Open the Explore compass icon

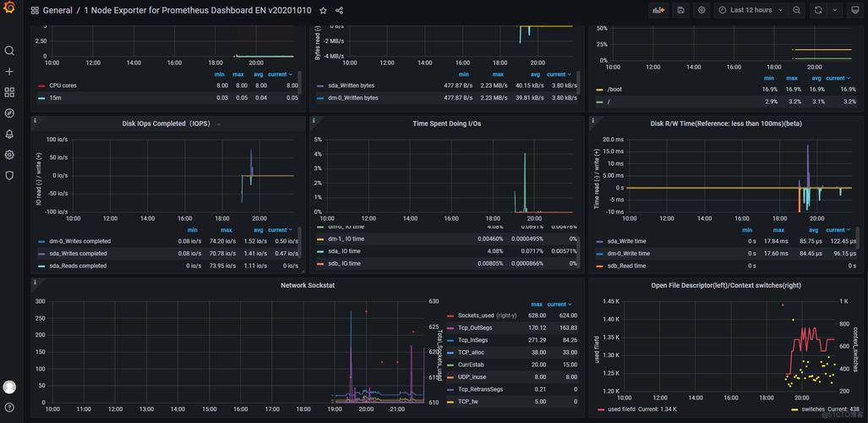(x=9, y=113)
